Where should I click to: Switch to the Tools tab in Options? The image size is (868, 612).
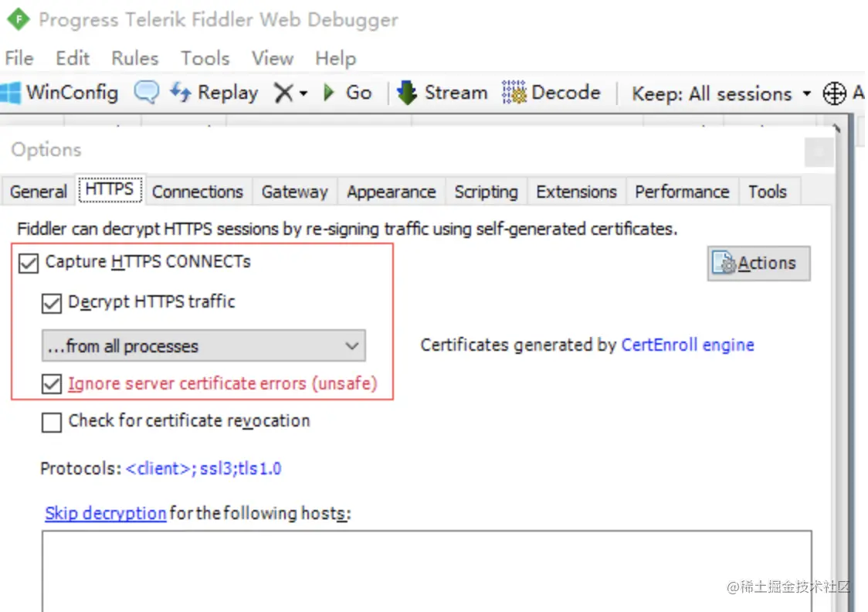coord(768,192)
